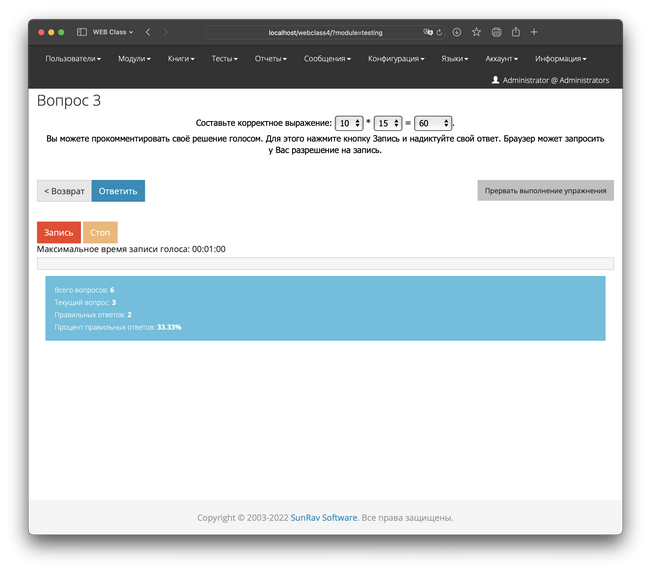Click Прервать выполнение упражнения button
The height and width of the screenshot is (572, 651).
(546, 191)
